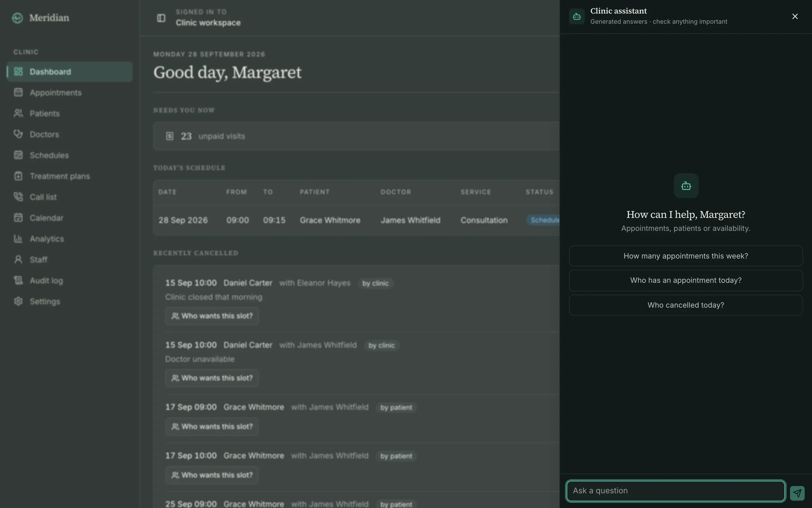This screenshot has width=812, height=508.
Task: Click "Who wants this slot?" under Clinic closed
Action: (x=212, y=316)
